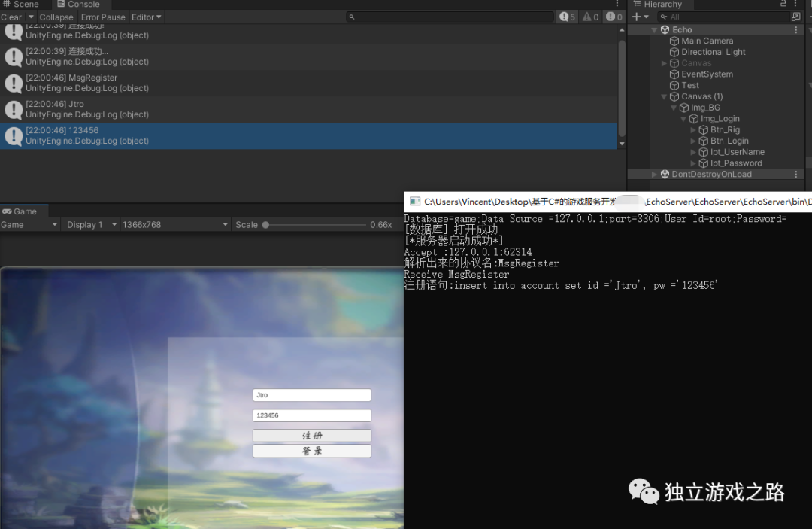Open the 1366x768 resolution dropdown
This screenshot has width=812, height=529.
175,225
